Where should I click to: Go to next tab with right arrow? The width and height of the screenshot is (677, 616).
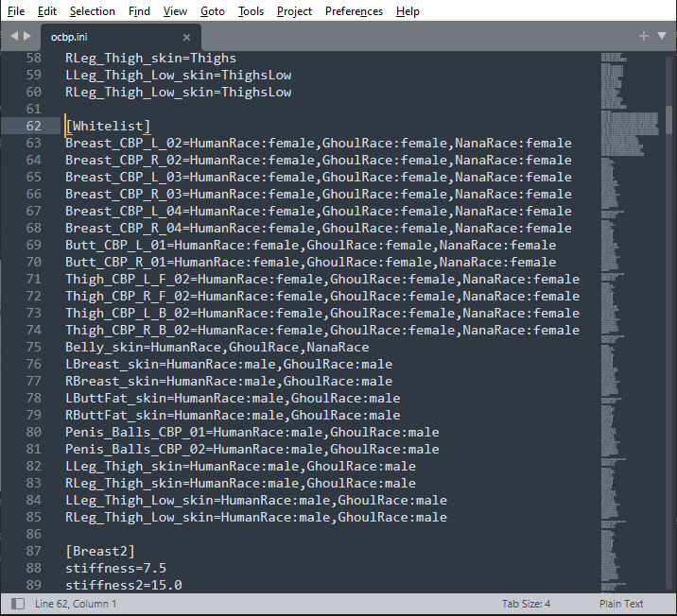27,36
